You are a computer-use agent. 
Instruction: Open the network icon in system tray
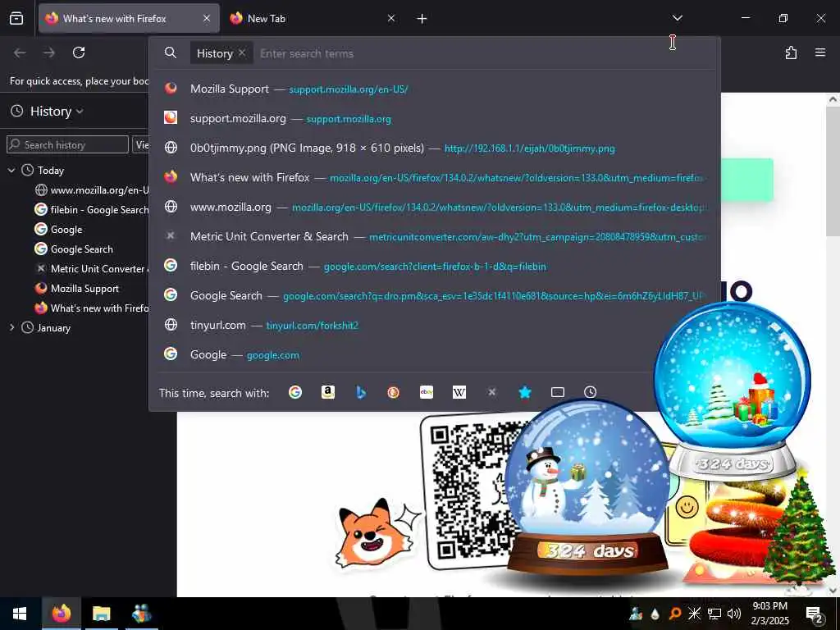[x=714, y=614]
